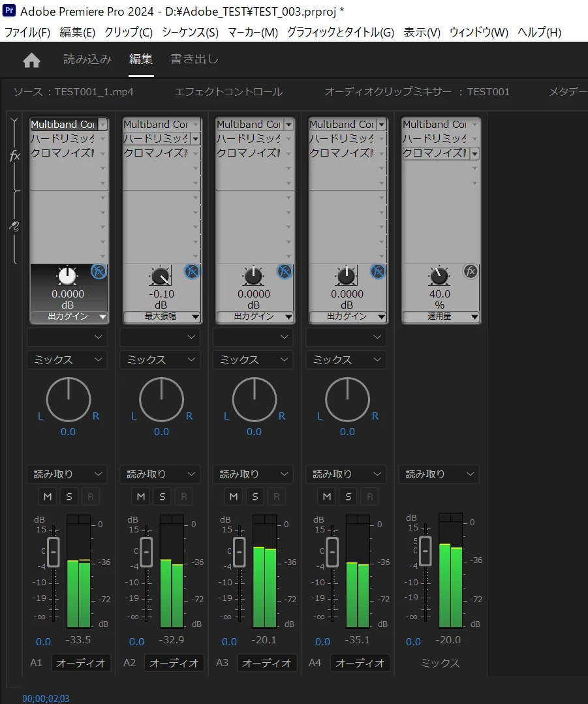Enable record on track A1 with R button
The height and width of the screenshot is (704, 588).
91,497
